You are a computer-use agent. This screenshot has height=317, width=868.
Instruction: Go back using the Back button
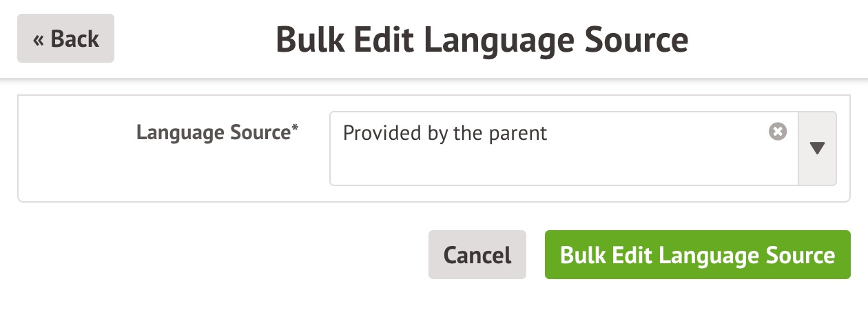65,39
